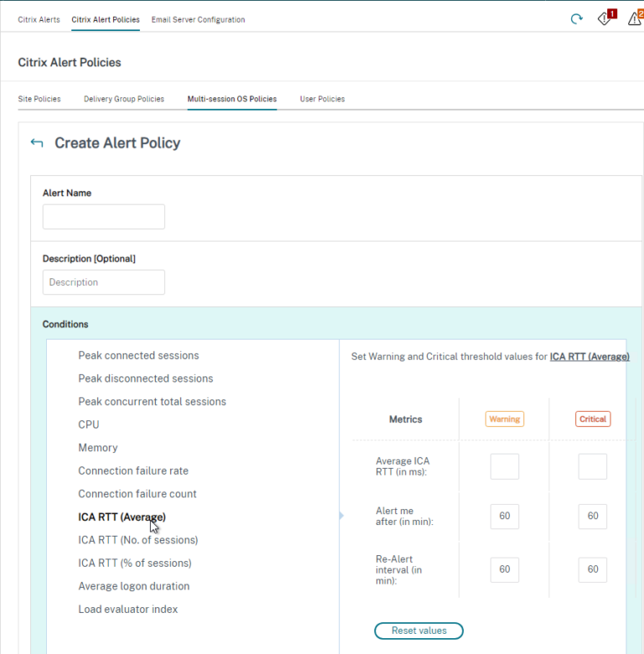Viewport: 644px width, 654px height.
Task: Click Critical field for Alert me after
Action: pos(592,516)
